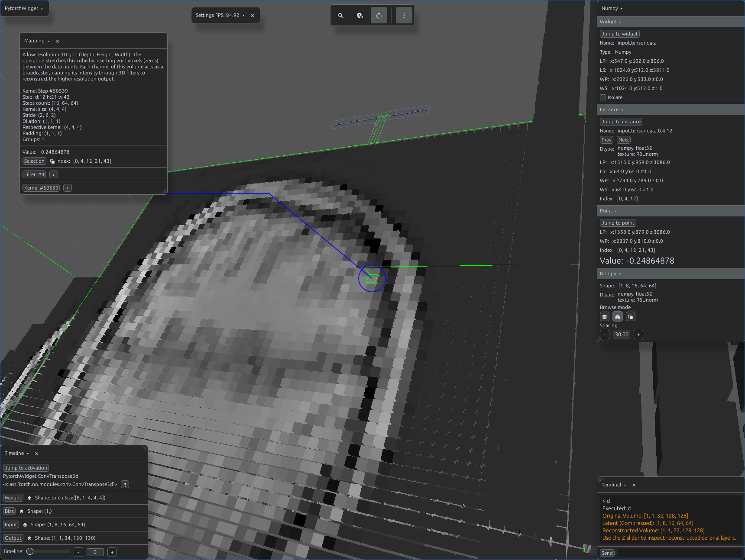Click the Spacing value field 30.00
Image resolution: width=745 pixels, height=560 pixels.
(622, 335)
